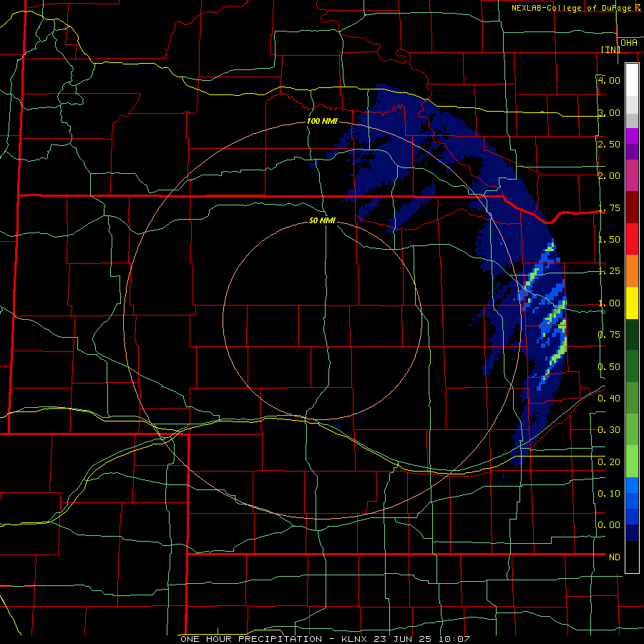644x644 pixels.
Task: Click the bright lime green swatch near 0.20
Action: pyautogui.click(x=632, y=462)
